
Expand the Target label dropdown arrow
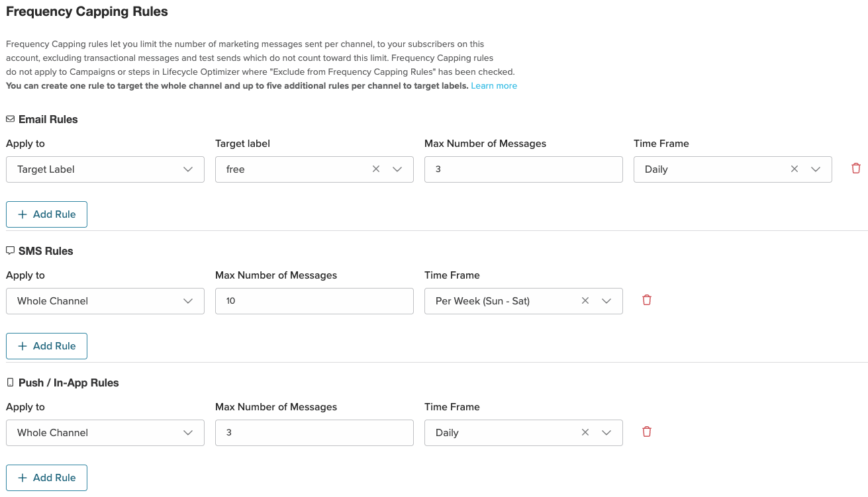[x=397, y=169]
